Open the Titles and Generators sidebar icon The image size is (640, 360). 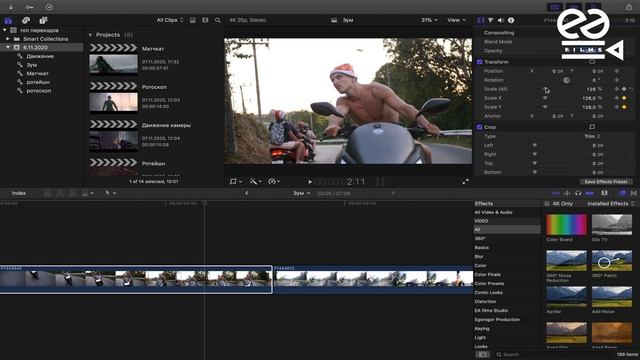click(x=43, y=20)
